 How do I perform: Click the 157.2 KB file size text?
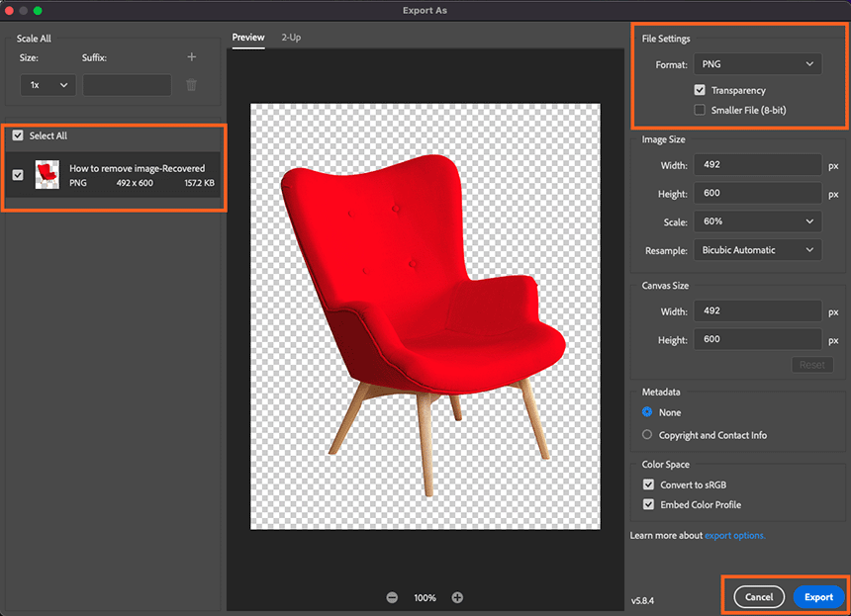[199, 183]
